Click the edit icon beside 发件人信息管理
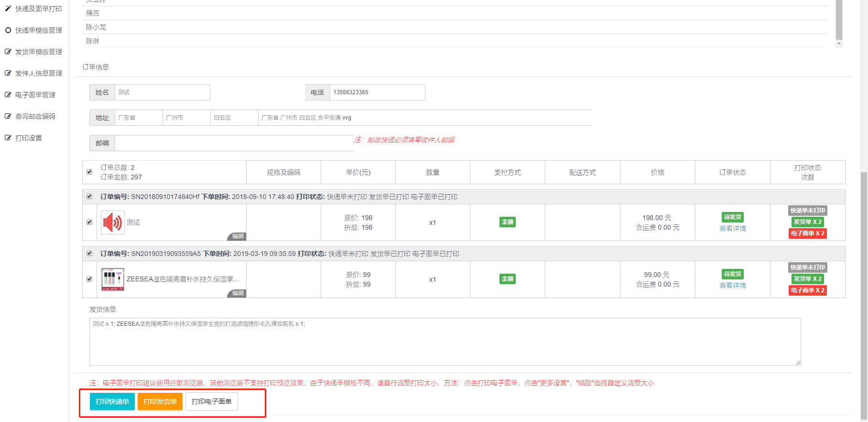Screen dimensions: 868x422 click(x=8, y=73)
